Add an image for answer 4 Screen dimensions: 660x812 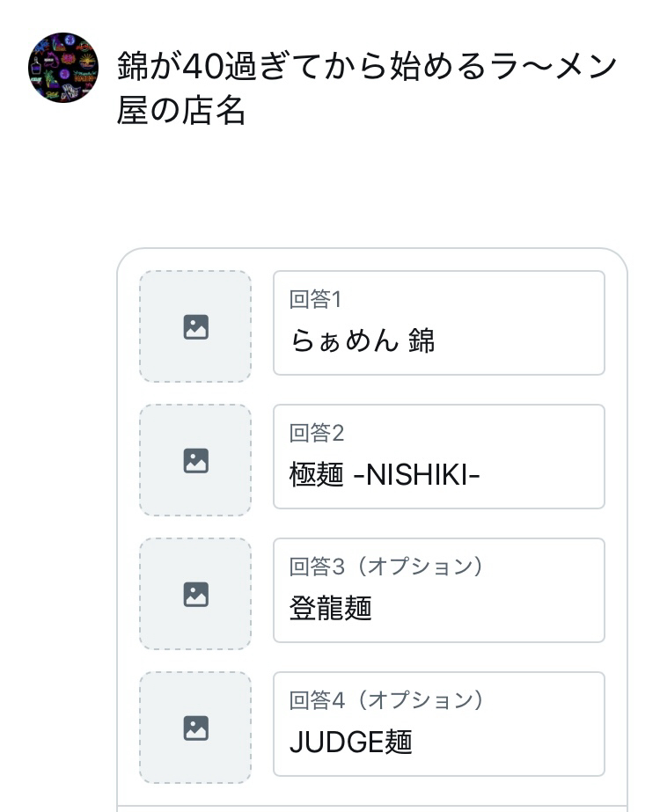[x=195, y=728]
